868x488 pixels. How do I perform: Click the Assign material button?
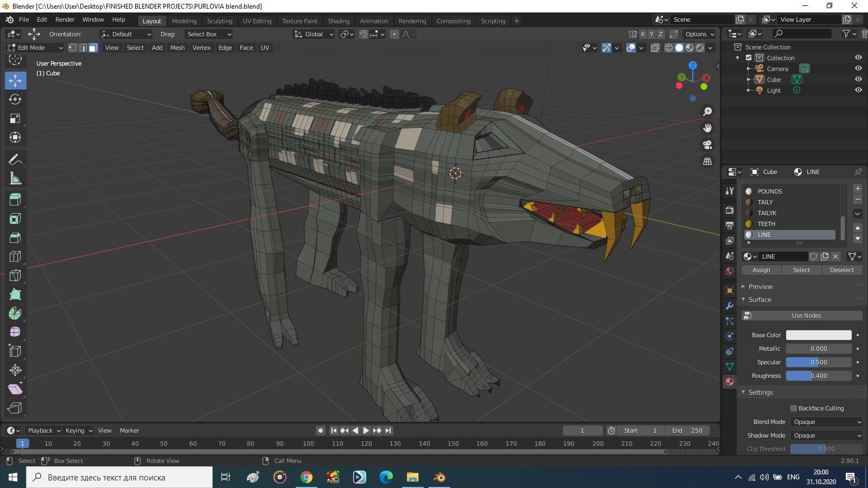coord(761,270)
